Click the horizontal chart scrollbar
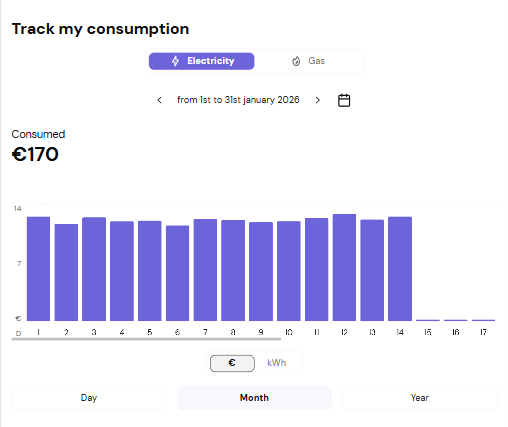 (x=146, y=339)
